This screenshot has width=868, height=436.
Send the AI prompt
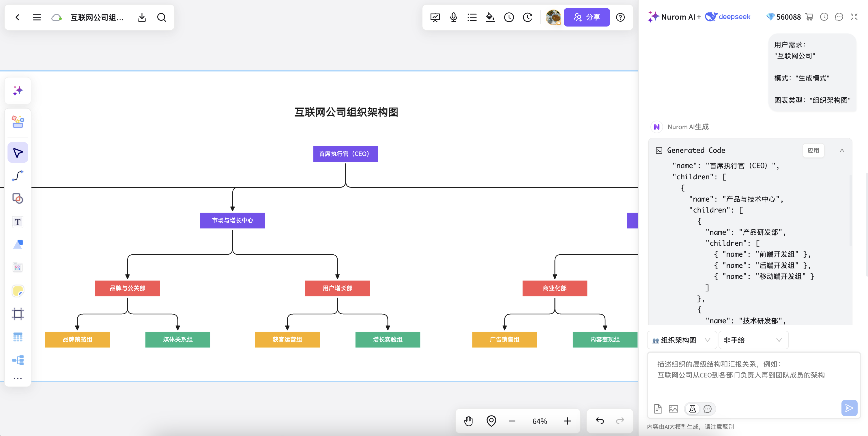pos(849,408)
